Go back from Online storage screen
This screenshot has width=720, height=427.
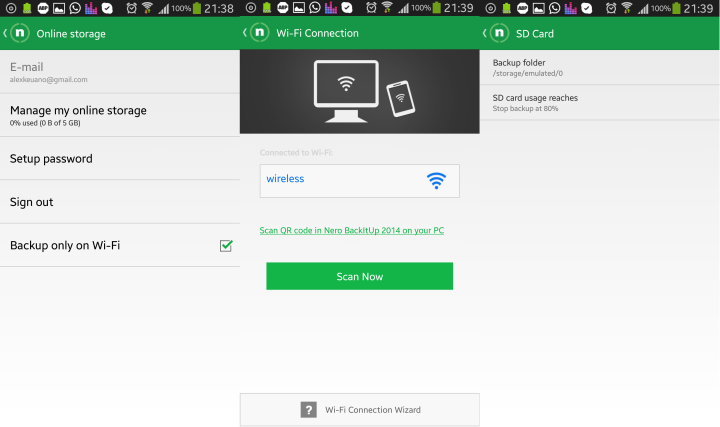tap(5, 33)
